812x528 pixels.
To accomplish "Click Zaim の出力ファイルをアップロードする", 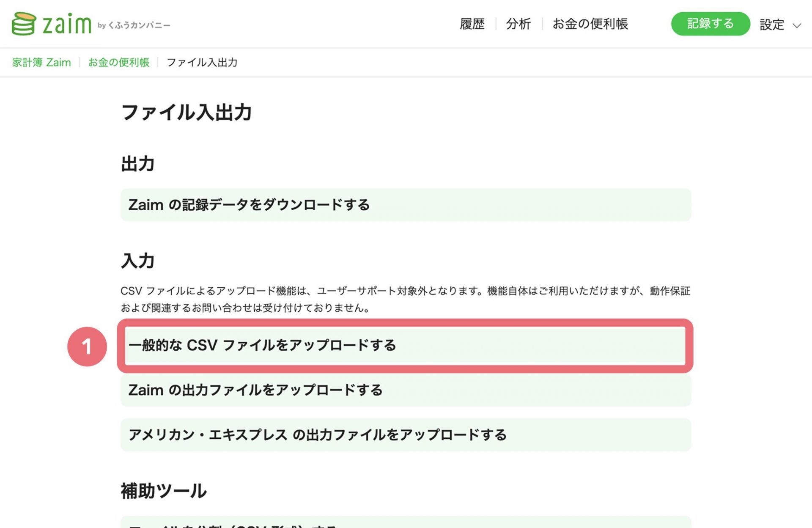I will tap(406, 390).
